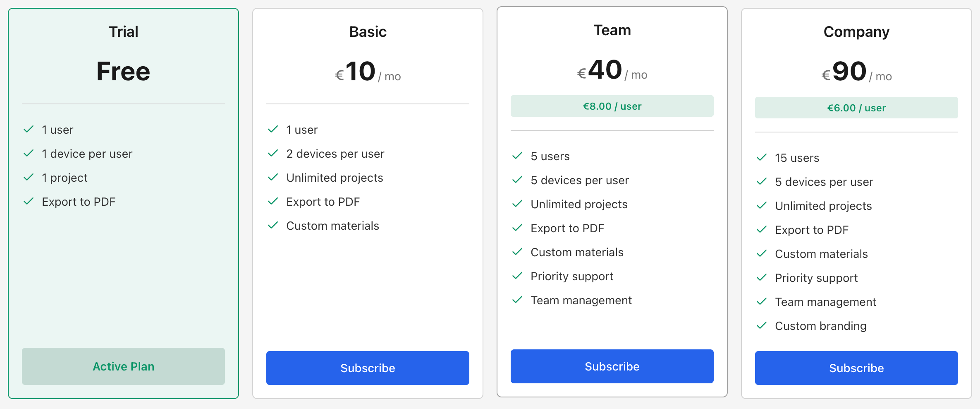The height and width of the screenshot is (409, 980).
Task: Subscribe to the Team plan
Action: 612,366
